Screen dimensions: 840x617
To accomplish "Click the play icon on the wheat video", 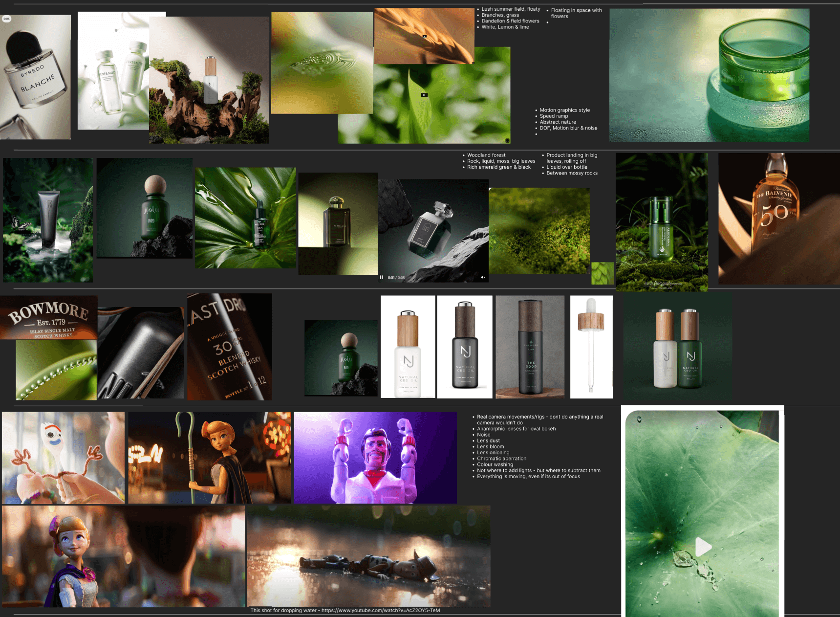I will tap(425, 36).
